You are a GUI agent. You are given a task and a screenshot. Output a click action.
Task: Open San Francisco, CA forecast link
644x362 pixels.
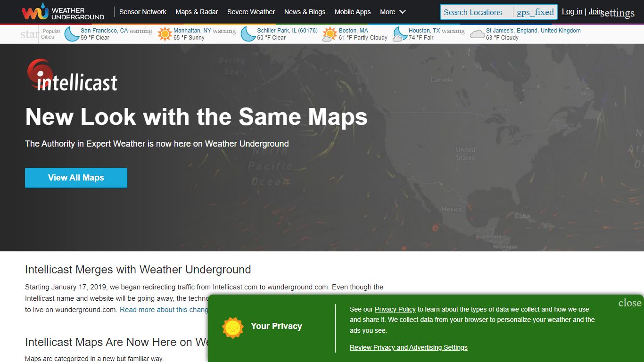click(104, 31)
